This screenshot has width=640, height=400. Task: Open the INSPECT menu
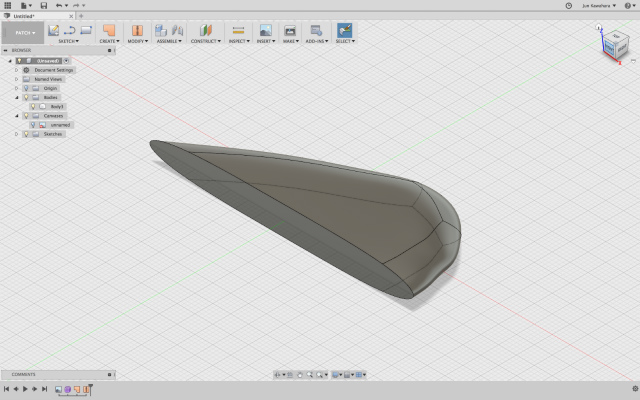tap(239, 41)
